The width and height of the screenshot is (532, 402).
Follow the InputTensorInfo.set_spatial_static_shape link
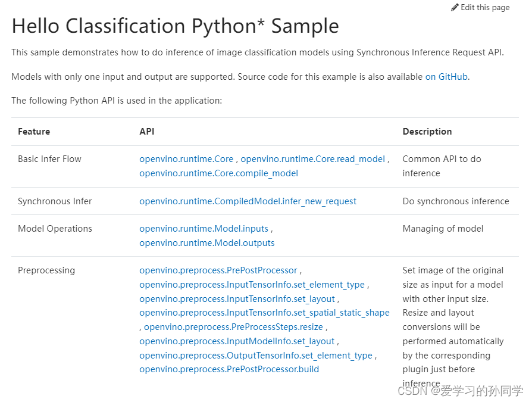264,313
